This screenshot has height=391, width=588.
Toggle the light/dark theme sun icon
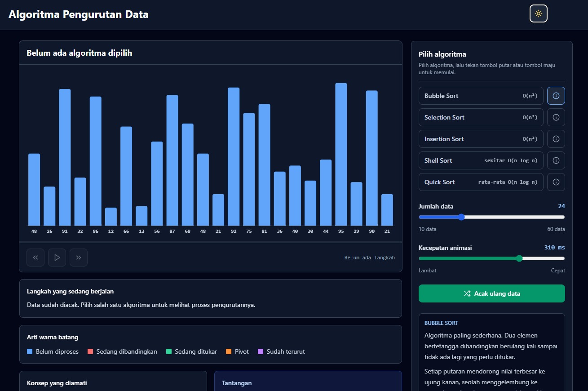tap(539, 13)
